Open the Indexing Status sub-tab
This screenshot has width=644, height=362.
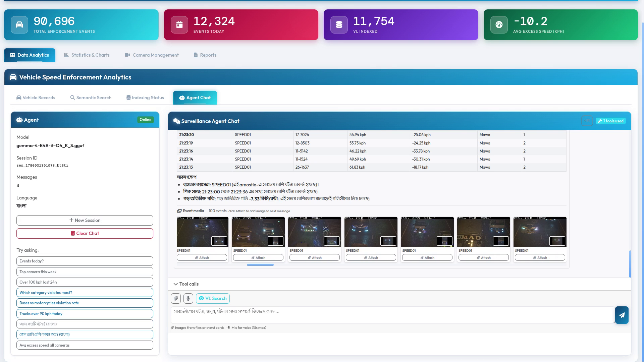[145, 98]
